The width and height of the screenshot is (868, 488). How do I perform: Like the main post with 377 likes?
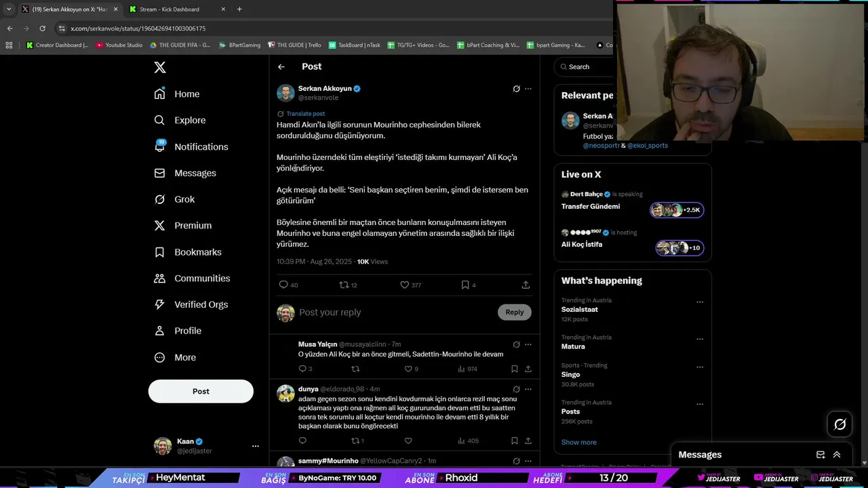pos(404,285)
